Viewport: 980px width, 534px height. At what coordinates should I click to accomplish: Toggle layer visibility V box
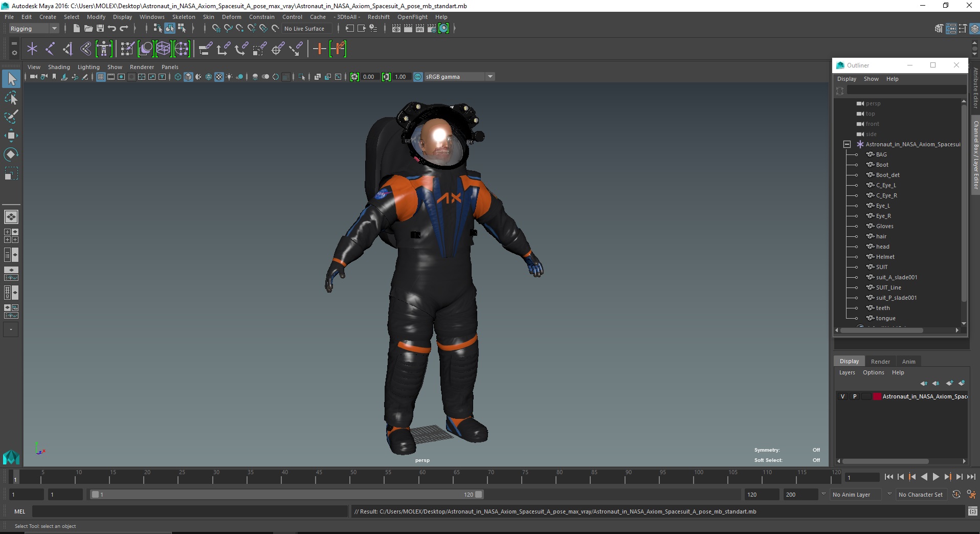[843, 396]
